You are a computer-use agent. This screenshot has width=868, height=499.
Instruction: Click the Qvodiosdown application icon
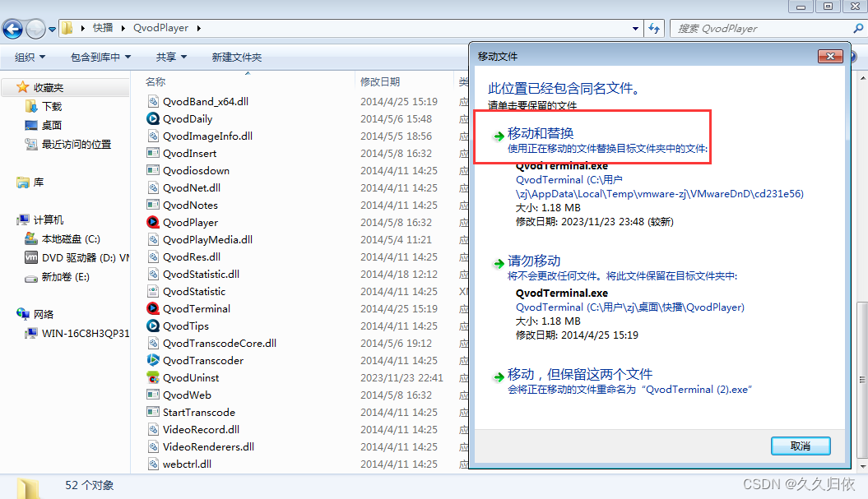[153, 170]
